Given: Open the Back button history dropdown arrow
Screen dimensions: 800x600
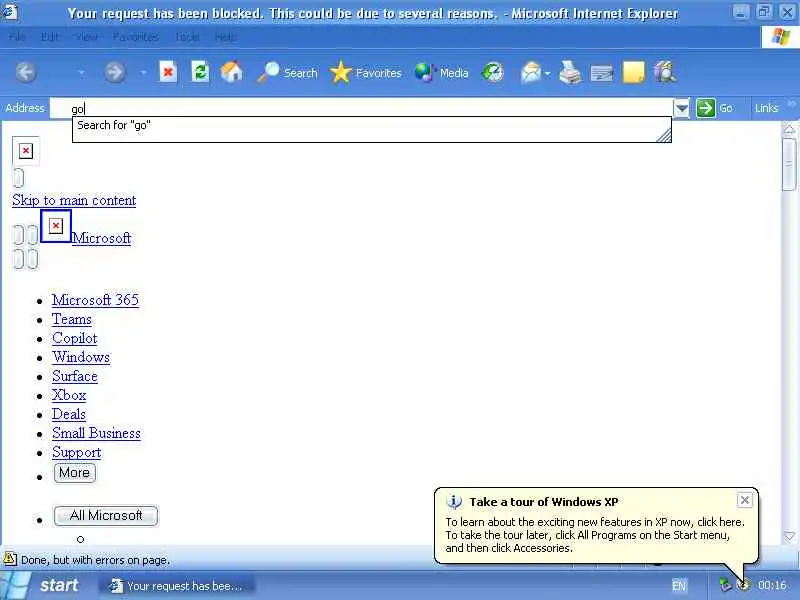Looking at the screenshot, I should click(x=81, y=73).
